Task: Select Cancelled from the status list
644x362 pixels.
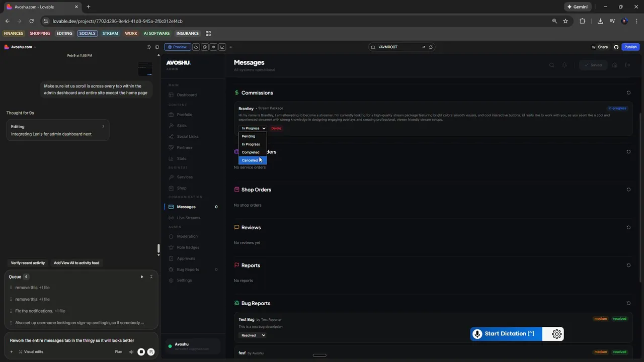Action: pos(253,160)
